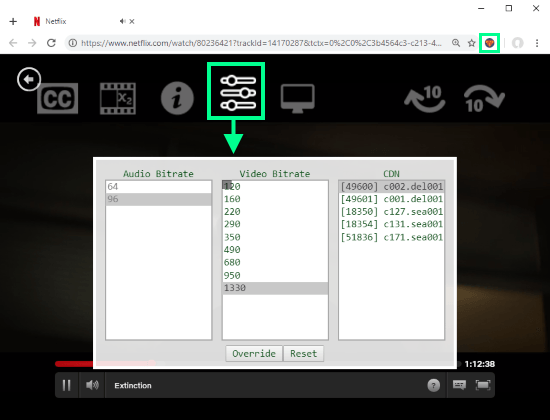Reload the Netflix page
550x420 pixels.
pos(52,43)
